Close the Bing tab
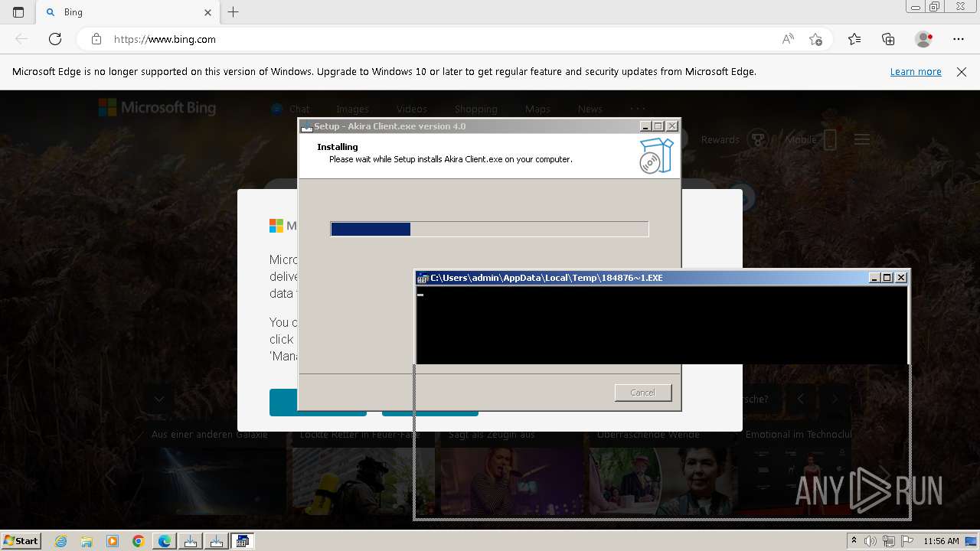Image resolution: width=980 pixels, height=551 pixels. [207, 12]
